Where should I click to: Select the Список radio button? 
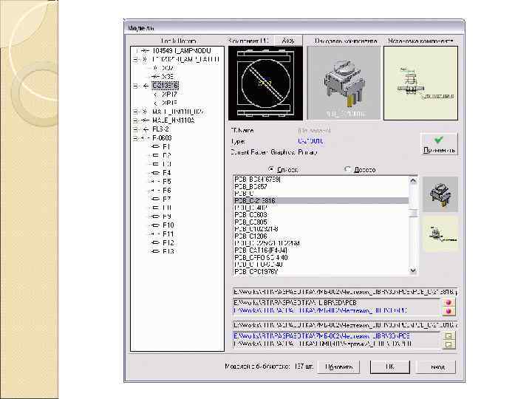point(271,169)
